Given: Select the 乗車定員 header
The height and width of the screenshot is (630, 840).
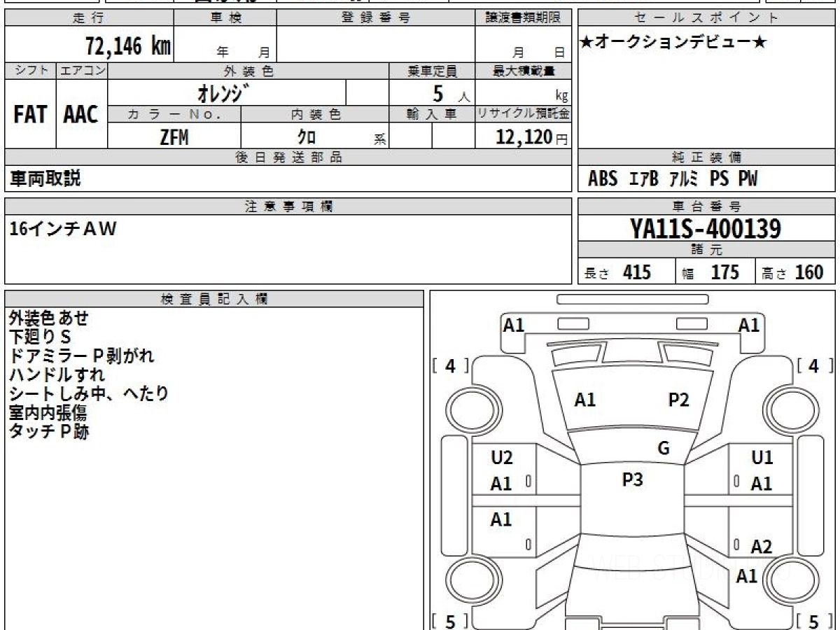Looking at the screenshot, I should [x=432, y=71].
